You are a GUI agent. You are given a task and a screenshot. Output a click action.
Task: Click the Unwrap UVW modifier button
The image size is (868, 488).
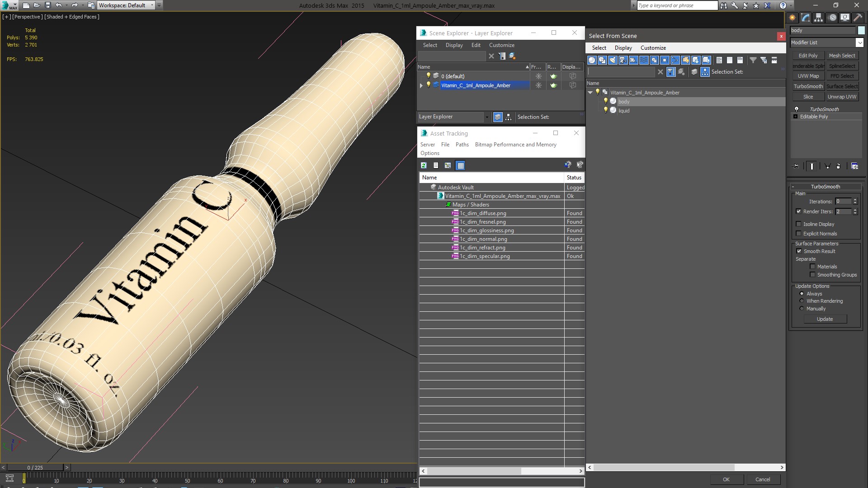842,97
